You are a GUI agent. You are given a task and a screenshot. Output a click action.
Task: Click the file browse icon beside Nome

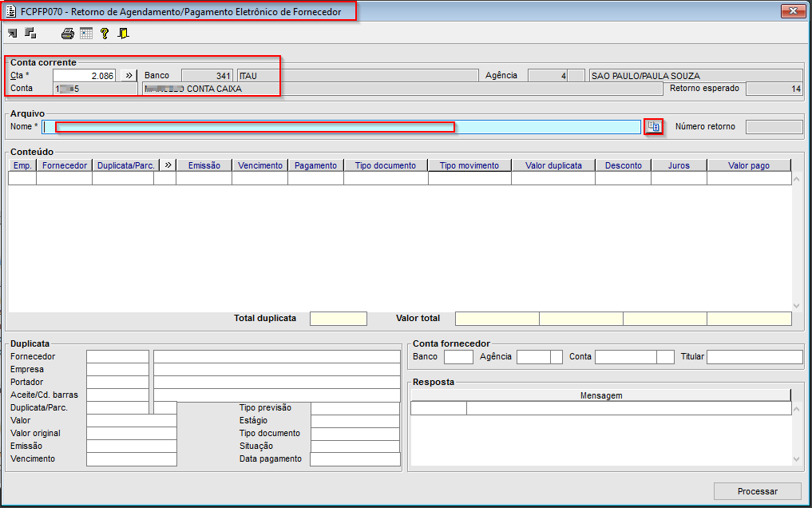(x=654, y=126)
